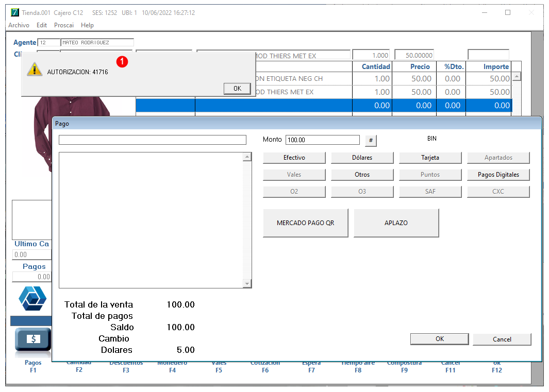The image size is (549, 392).
Task: Pay with MERCADO PAGO QR
Action: coord(305,223)
